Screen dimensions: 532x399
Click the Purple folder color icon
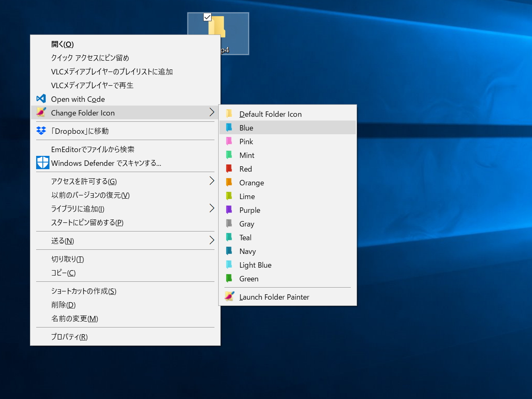[229, 209]
